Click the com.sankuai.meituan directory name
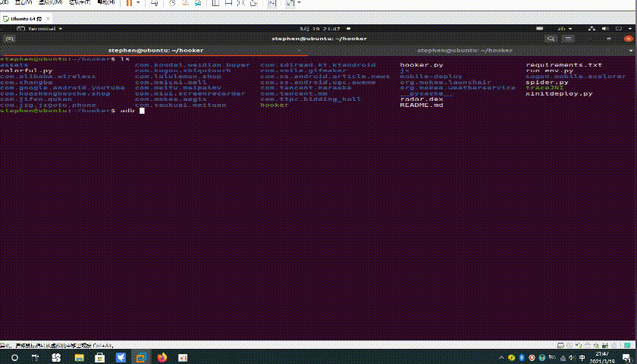This screenshot has width=637, height=364. click(180, 105)
